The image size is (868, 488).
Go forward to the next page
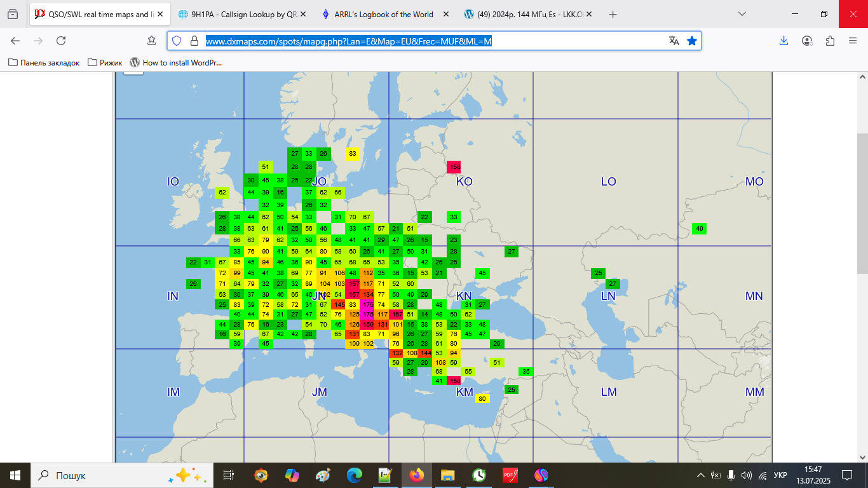tap(38, 41)
